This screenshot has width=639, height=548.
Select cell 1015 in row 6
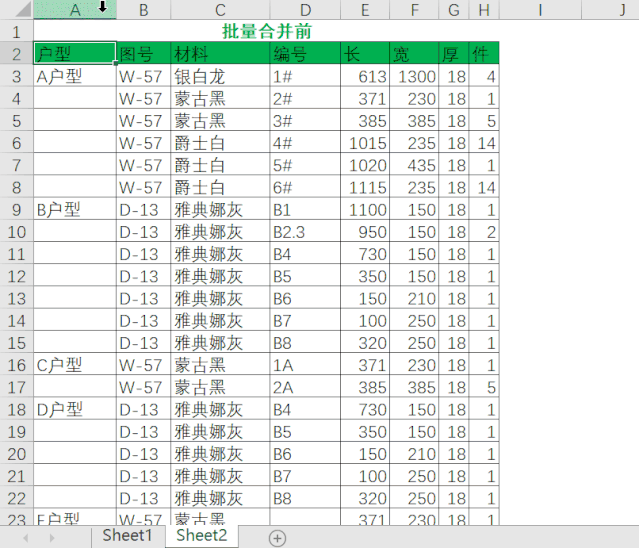point(365,143)
